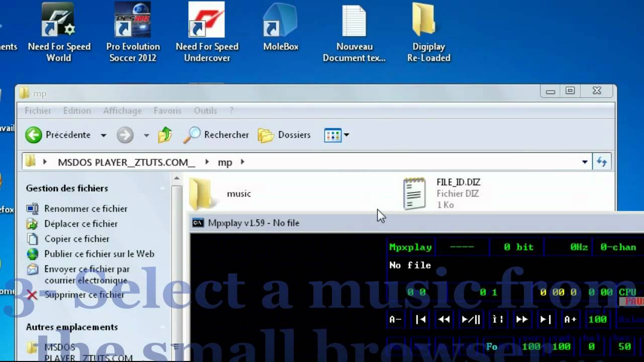Toggle the Dossiers folder pane
The width and height of the screenshot is (644, 362).
284,135
